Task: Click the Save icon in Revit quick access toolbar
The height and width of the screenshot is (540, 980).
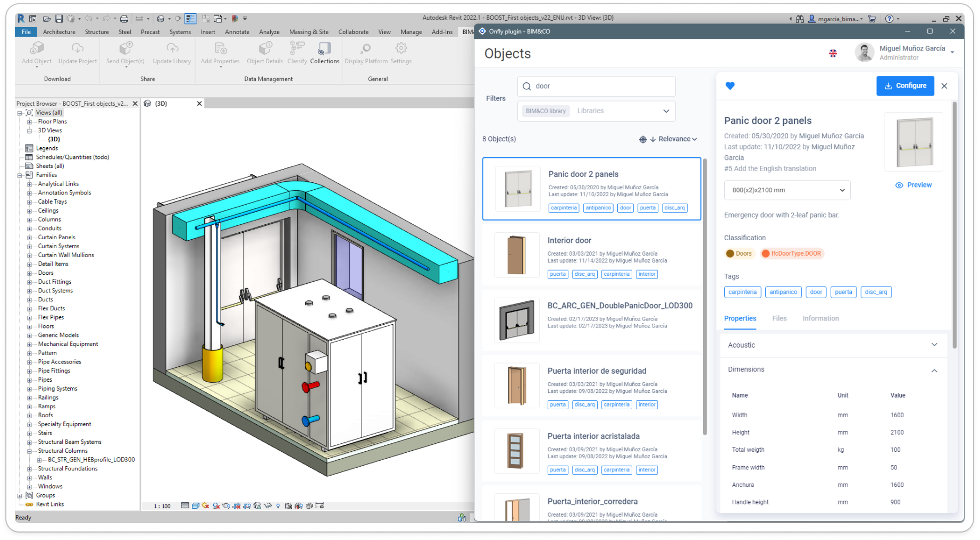Action: point(58,19)
